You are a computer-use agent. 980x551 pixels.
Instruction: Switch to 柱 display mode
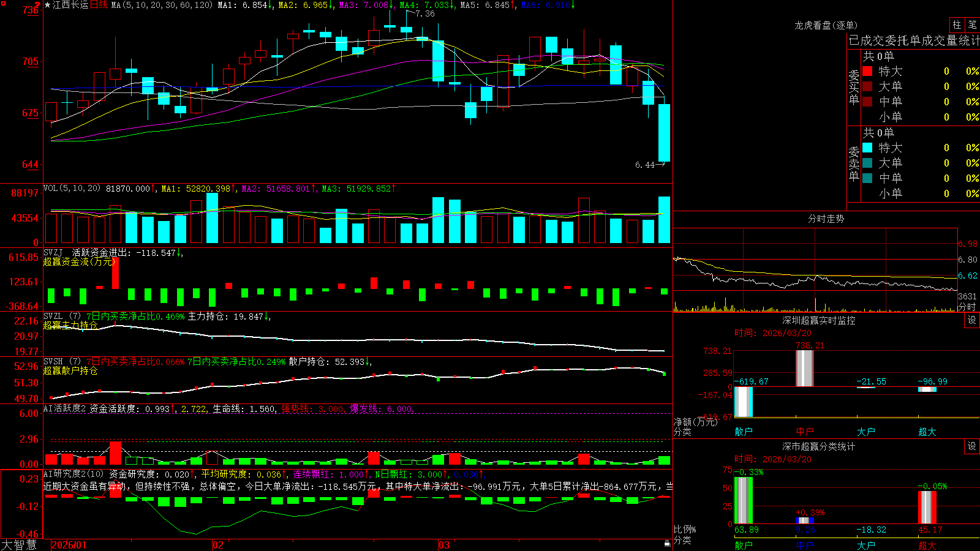click(x=957, y=24)
